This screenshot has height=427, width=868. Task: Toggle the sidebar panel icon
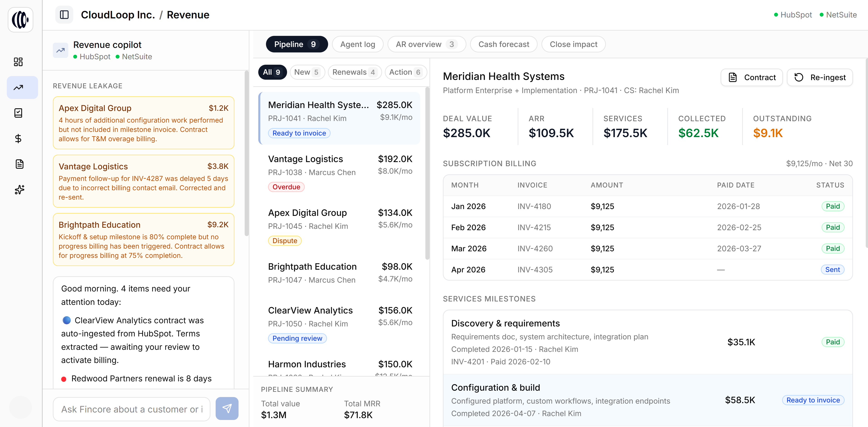64,15
